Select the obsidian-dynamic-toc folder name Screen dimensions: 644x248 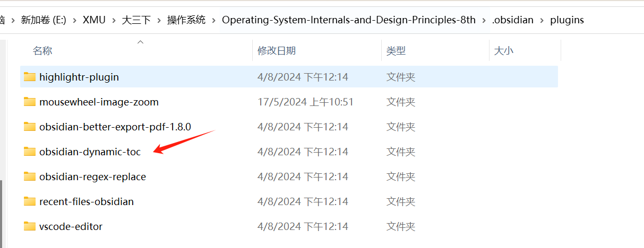coord(90,152)
